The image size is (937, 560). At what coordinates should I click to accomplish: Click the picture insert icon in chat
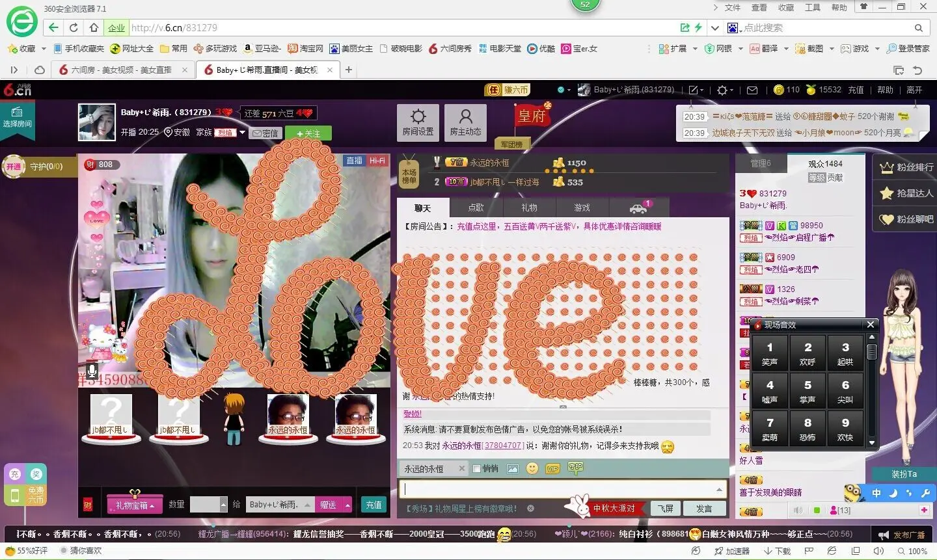[513, 468]
